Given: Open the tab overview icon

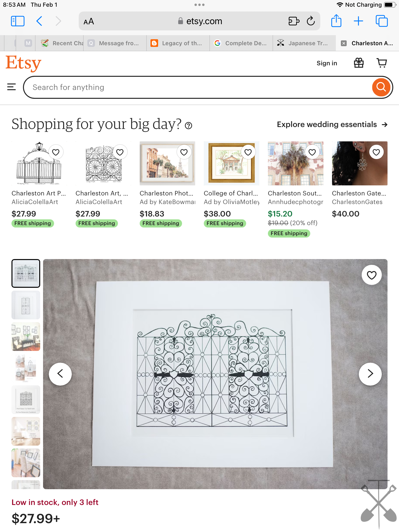Looking at the screenshot, I should 382,21.
